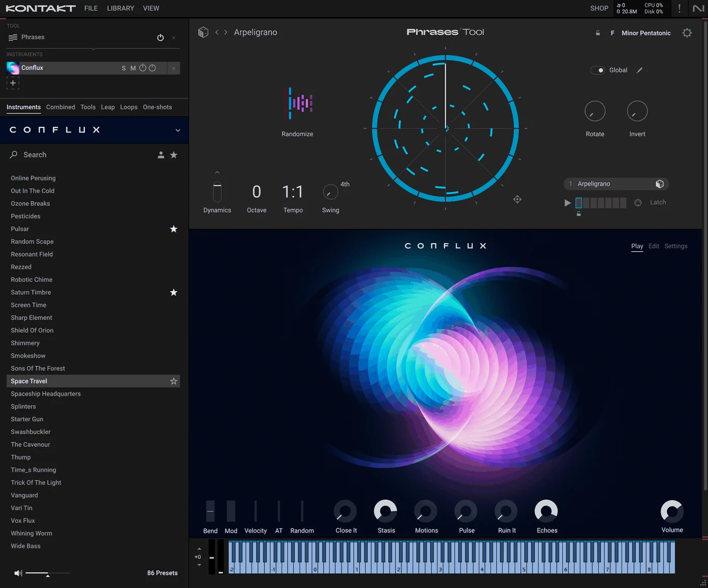Screen dimensions: 708x588
Task: Click the move crosshair icon below the circle
Action: tap(517, 199)
